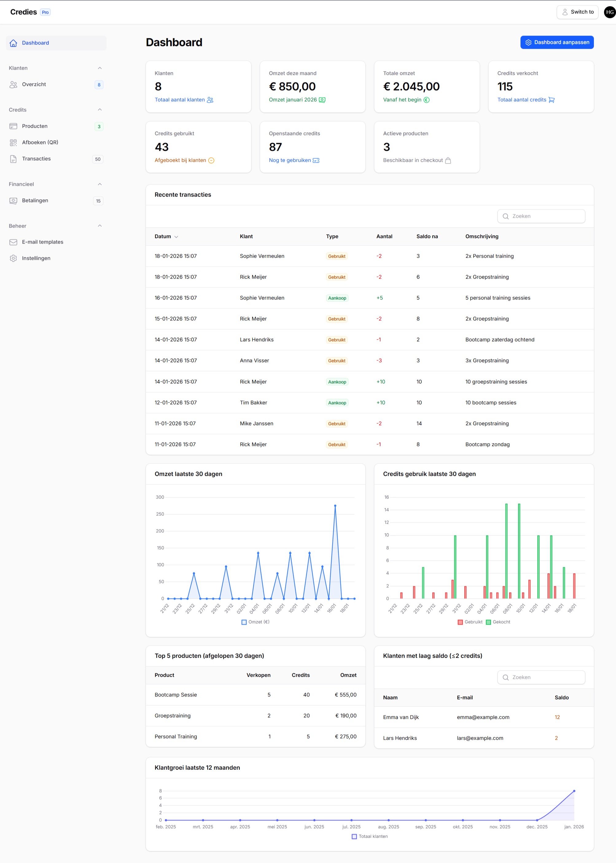Click the Overzicht customers icon
616x863 pixels.
(13, 84)
